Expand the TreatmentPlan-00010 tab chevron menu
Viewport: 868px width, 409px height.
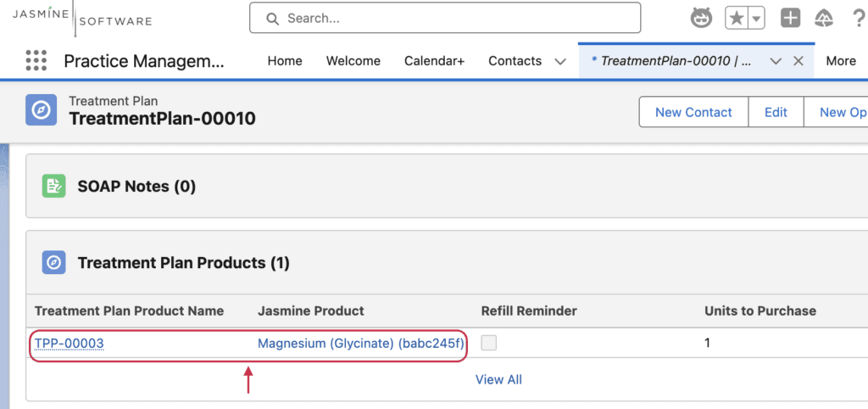776,61
